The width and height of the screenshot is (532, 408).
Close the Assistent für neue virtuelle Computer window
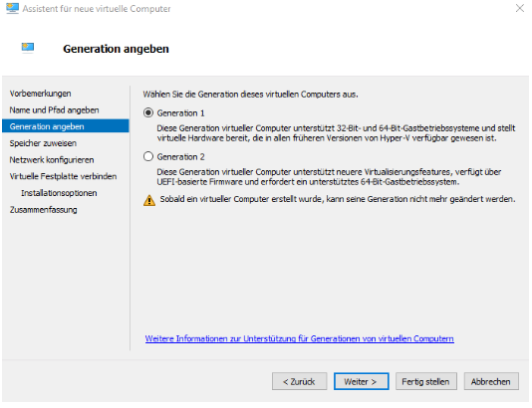coord(520,8)
